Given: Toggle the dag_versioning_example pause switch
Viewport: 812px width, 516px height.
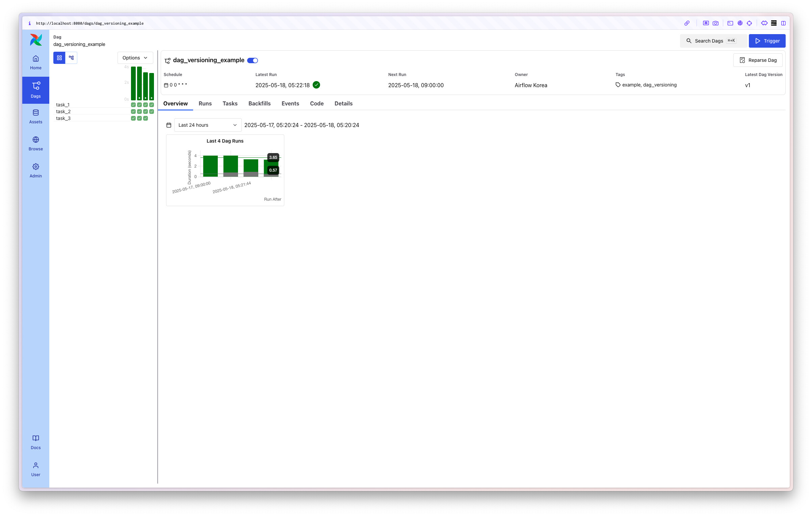Looking at the screenshot, I should point(253,60).
